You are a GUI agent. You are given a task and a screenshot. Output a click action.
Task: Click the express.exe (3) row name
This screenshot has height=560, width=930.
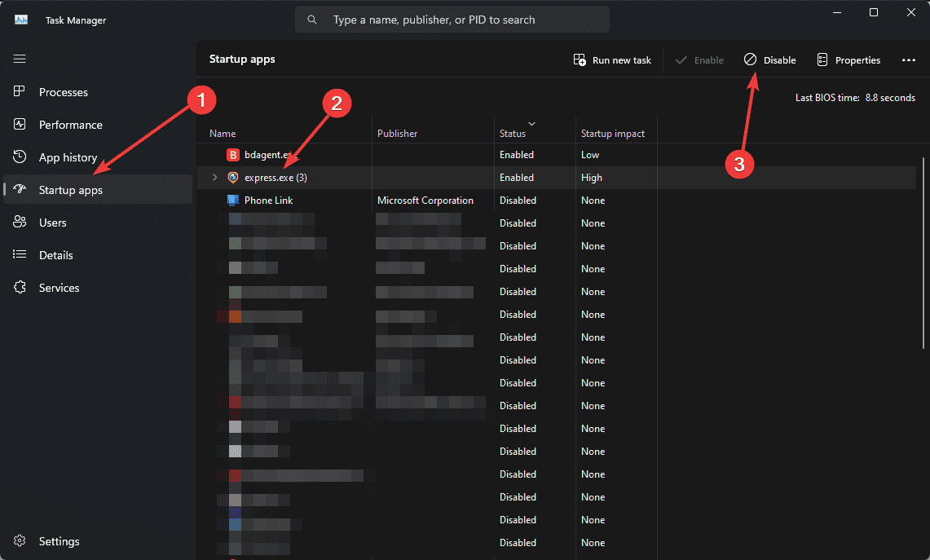[x=275, y=178]
